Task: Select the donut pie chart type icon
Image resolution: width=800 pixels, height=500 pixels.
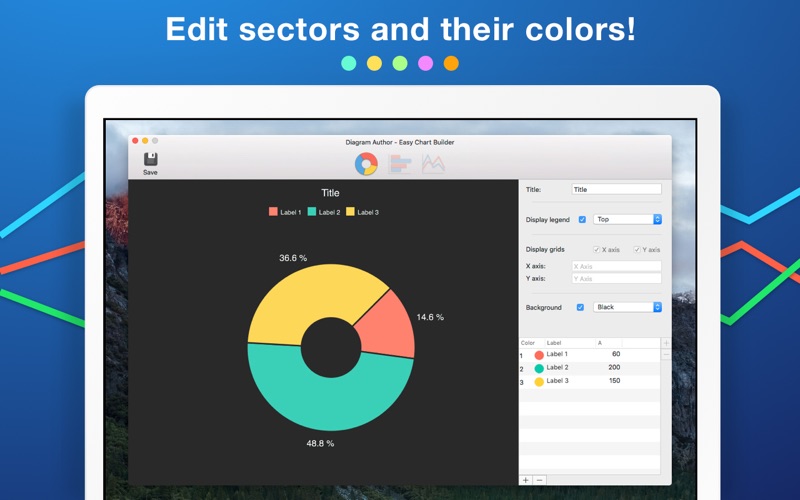Action: pos(366,164)
